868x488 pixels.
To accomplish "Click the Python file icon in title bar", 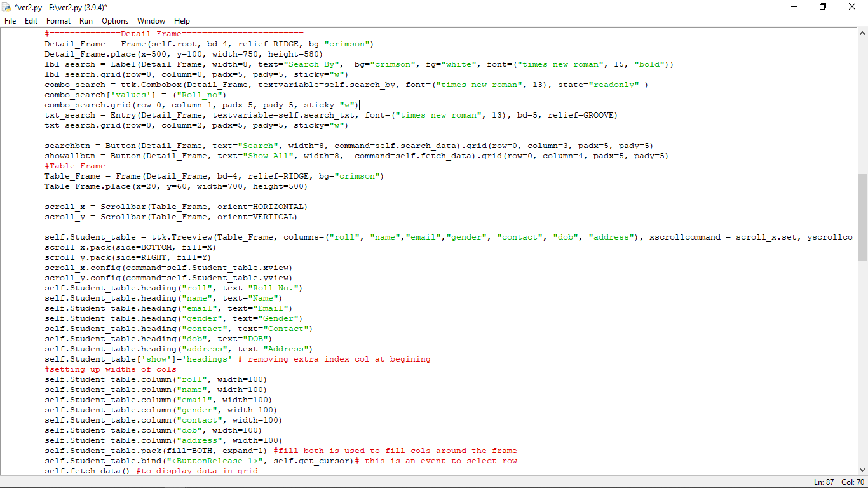I will pyautogui.click(x=7, y=6).
